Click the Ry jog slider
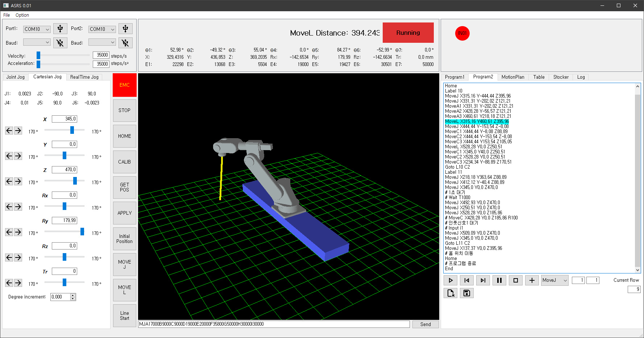 point(65,231)
